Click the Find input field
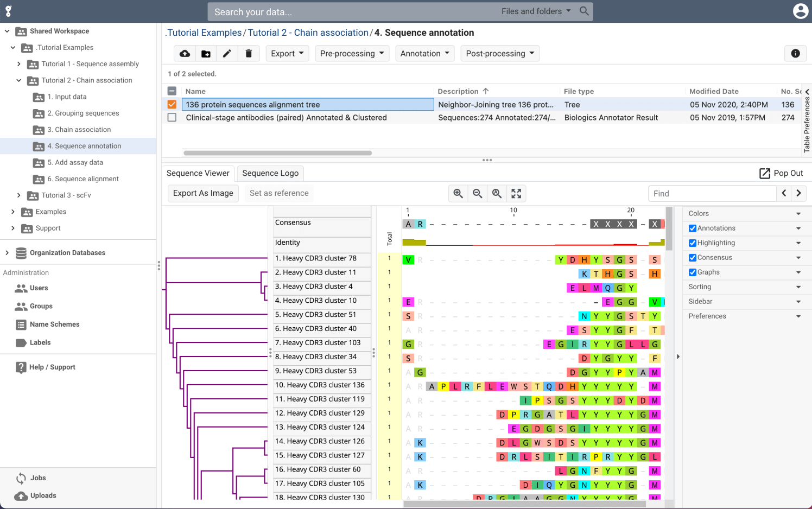The height and width of the screenshot is (509, 812). tap(713, 193)
